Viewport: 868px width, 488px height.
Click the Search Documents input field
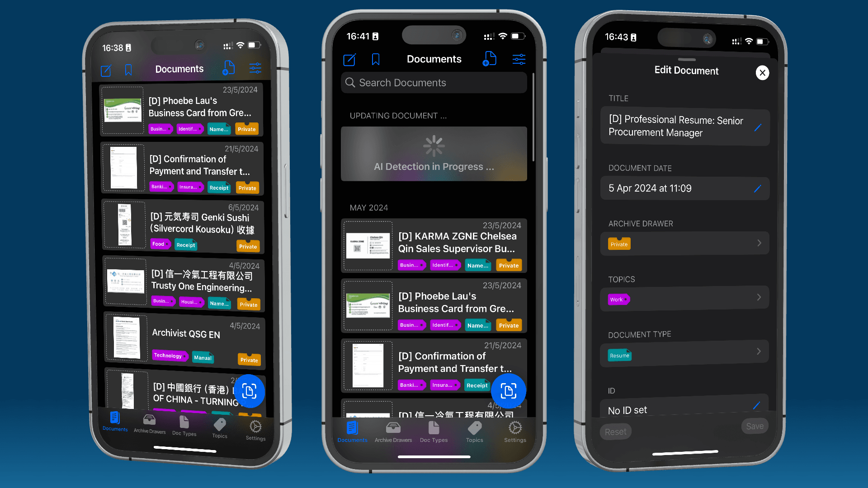tap(434, 82)
